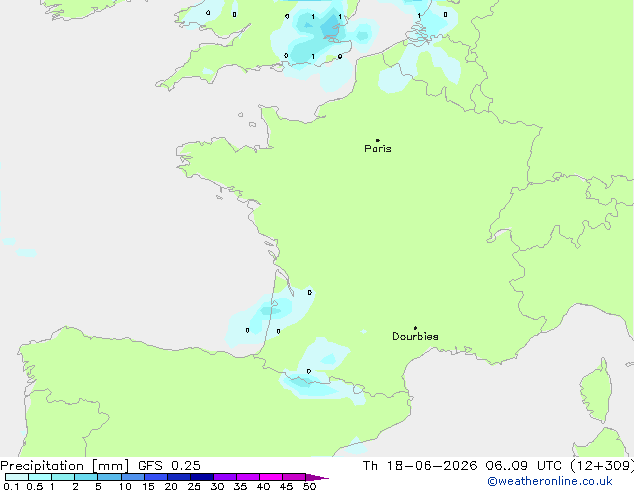
Task: Click the '(12+309)' forecast offset text
Action: [x=602, y=466]
